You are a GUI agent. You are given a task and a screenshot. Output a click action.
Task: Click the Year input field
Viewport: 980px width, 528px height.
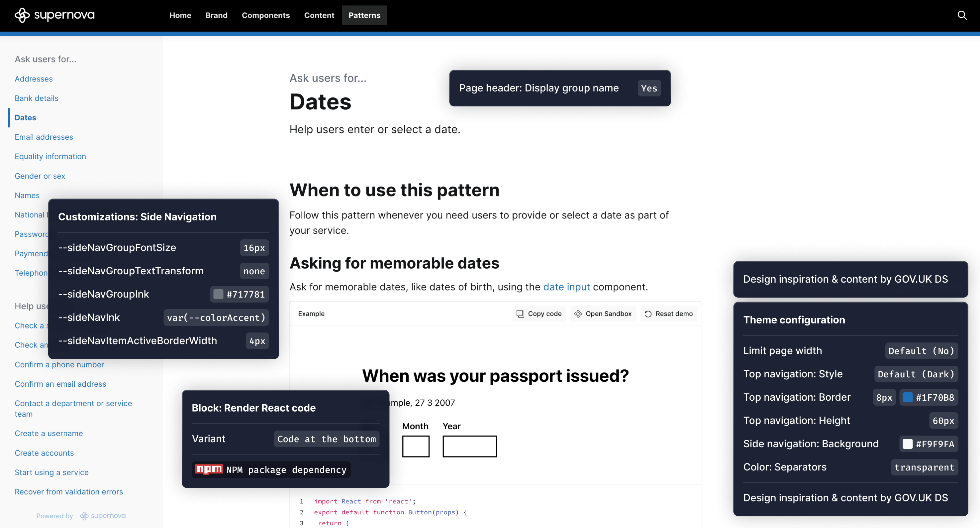click(x=469, y=446)
